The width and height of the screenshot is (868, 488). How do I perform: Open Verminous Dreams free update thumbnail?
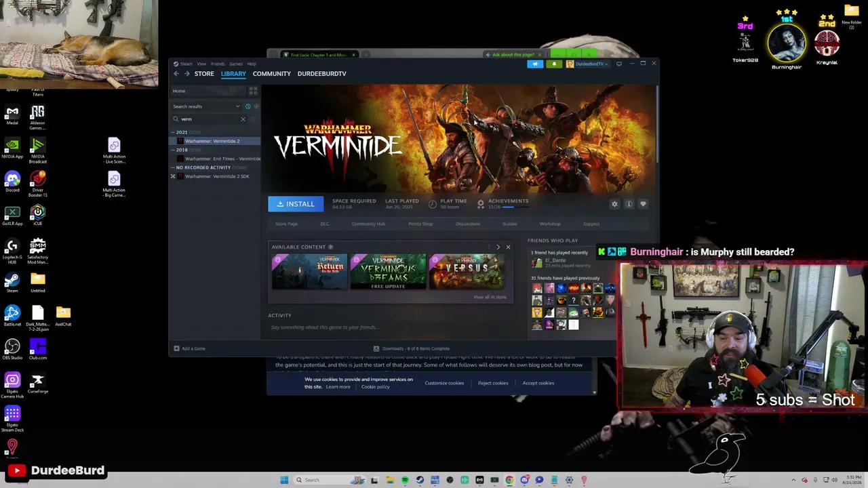click(388, 271)
